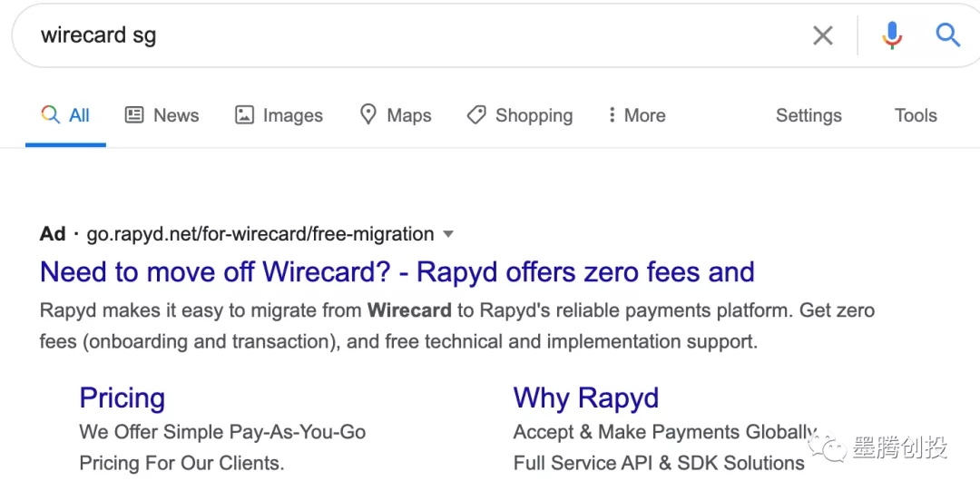
Task: Expand the More search categories menu
Action: pos(637,115)
